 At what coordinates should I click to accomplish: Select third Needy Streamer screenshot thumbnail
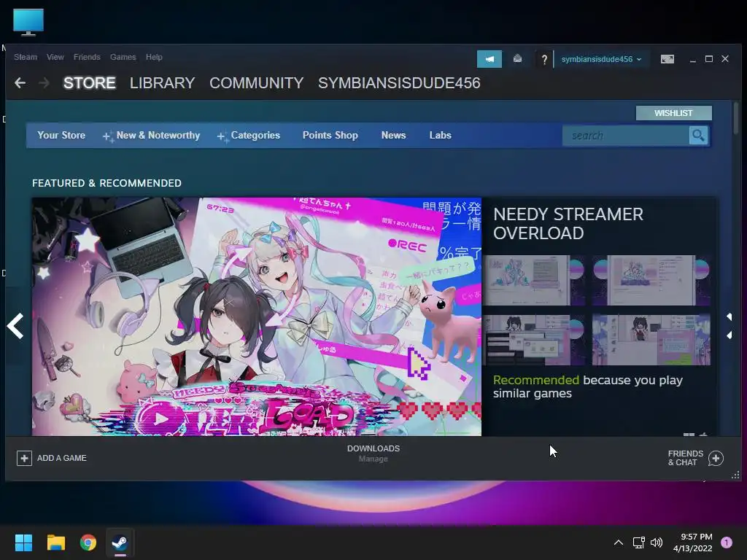(534, 340)
